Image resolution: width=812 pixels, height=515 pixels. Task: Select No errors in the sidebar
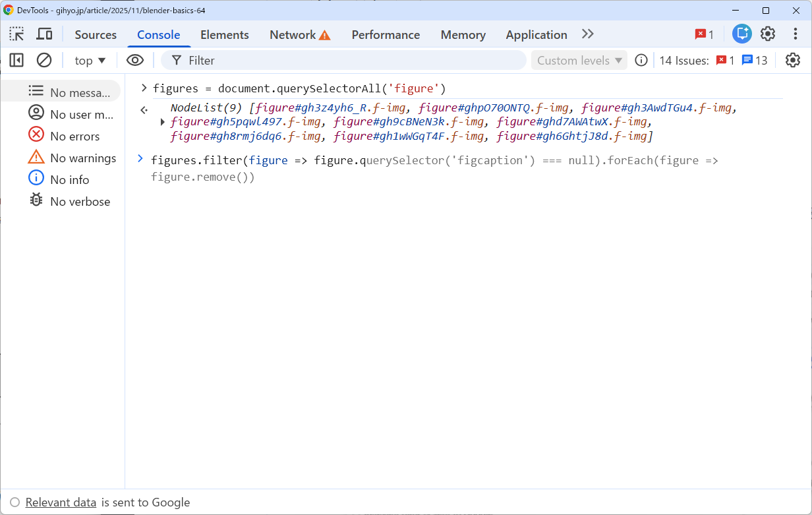point(74,136)
